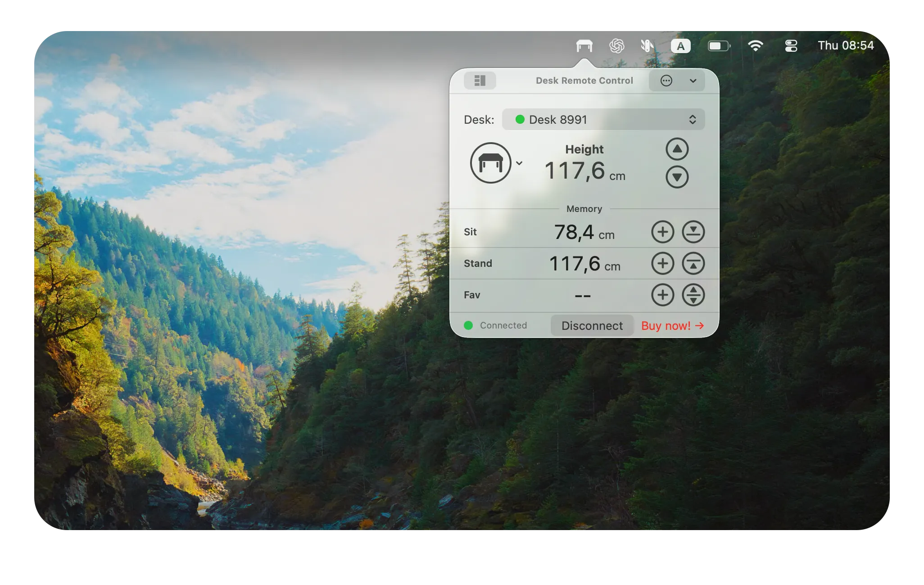This screenshot has width=924, height=585.
Task: Toggle the panel layout view button
Action: 480,81
